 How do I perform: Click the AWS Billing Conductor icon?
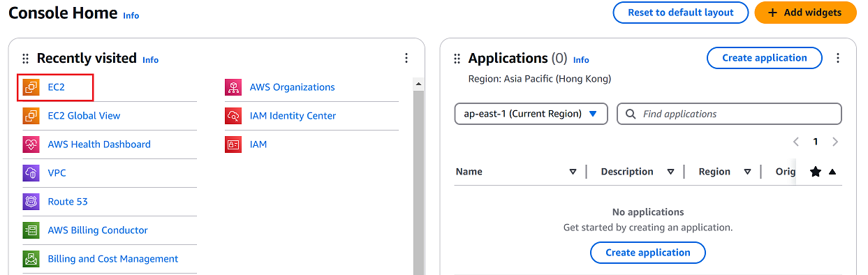click(31, 230)
